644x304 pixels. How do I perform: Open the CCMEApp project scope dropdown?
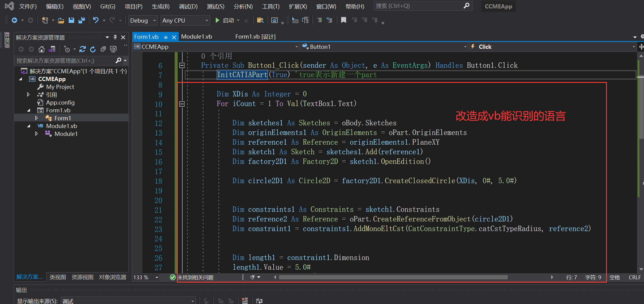(x=216, y=47)
